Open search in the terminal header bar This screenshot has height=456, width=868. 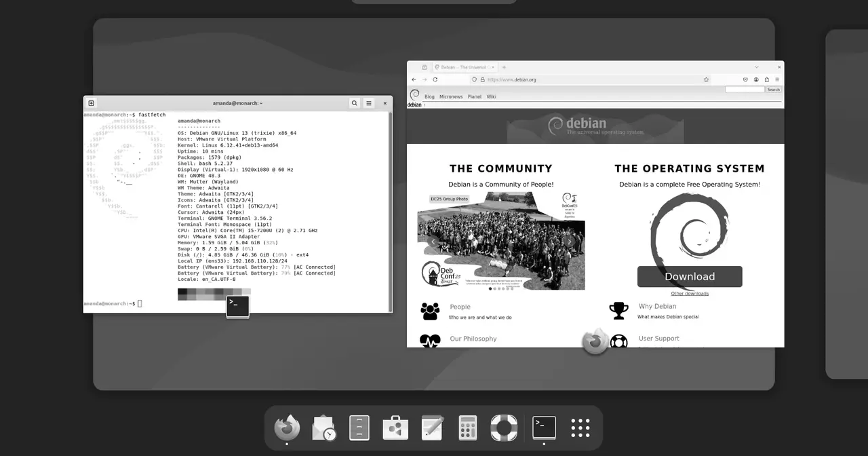coord(354,103)
